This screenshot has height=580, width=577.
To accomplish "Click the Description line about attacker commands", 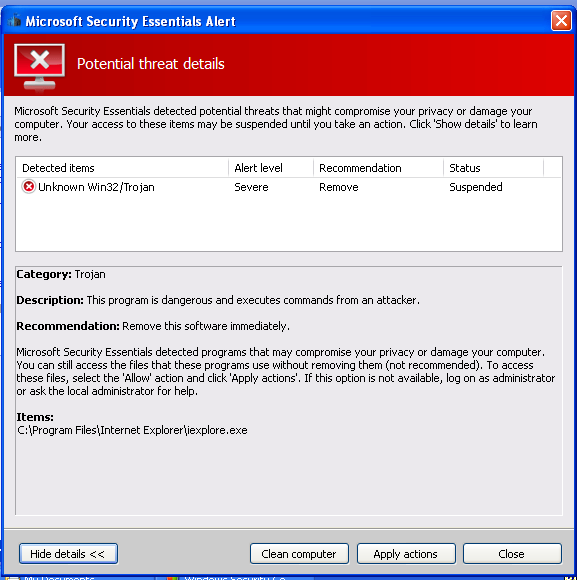I will click(218, 300).
